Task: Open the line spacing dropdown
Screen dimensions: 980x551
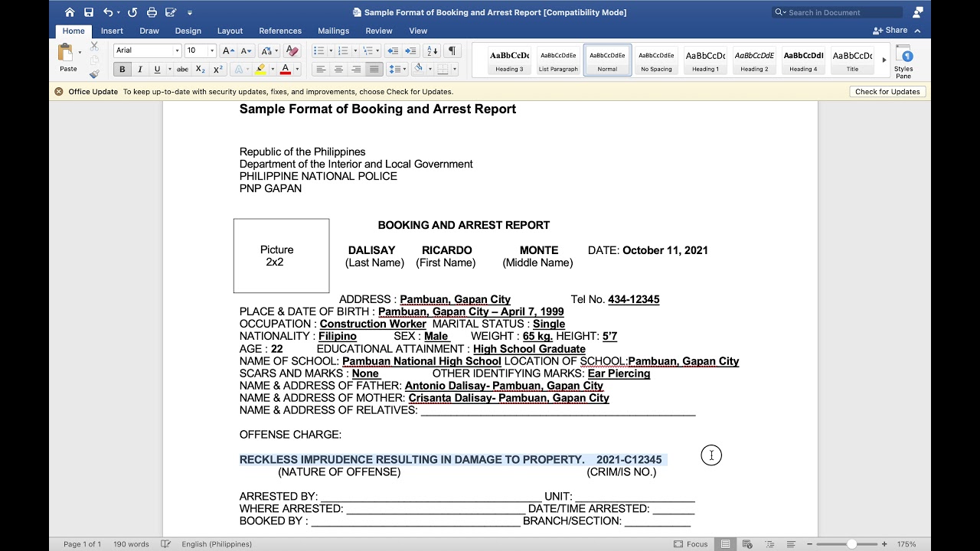Action: click(x=397, y=69)
